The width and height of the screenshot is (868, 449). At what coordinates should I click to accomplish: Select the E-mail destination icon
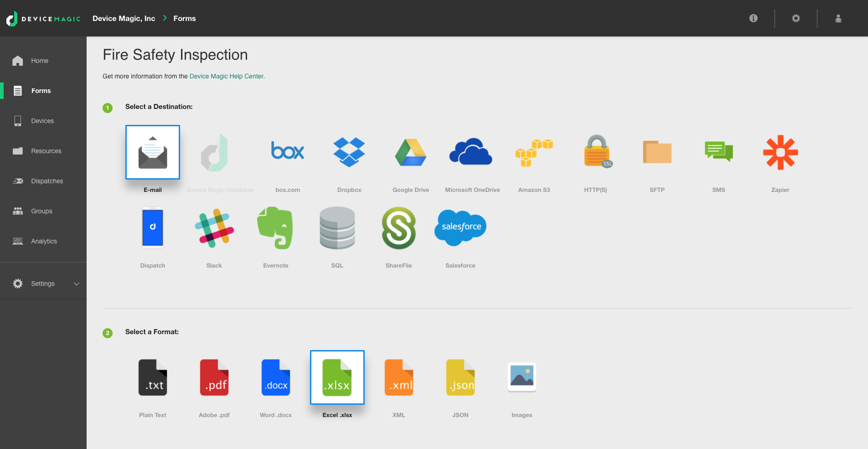point(153,152)
